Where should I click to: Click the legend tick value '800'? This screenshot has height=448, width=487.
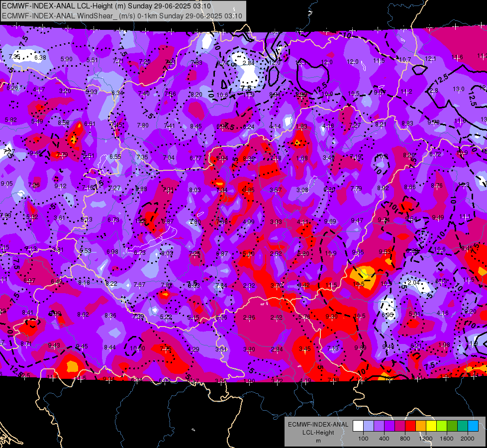pos(405,439)
